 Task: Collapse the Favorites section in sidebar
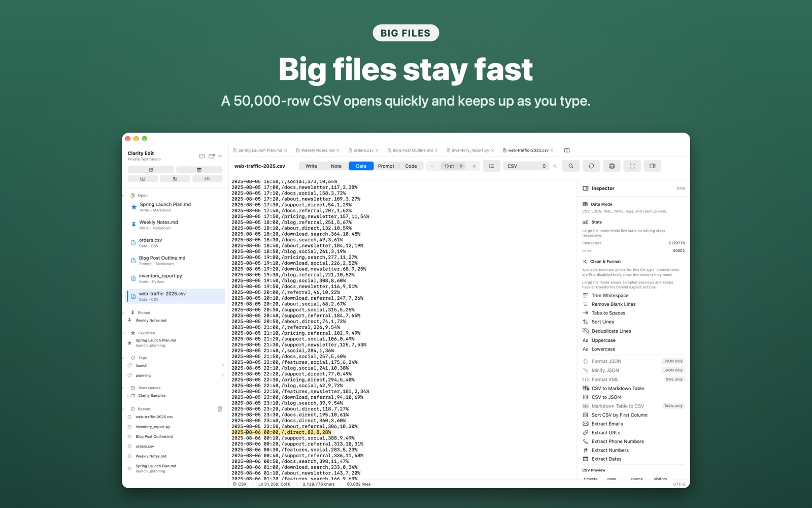(124, 333)
